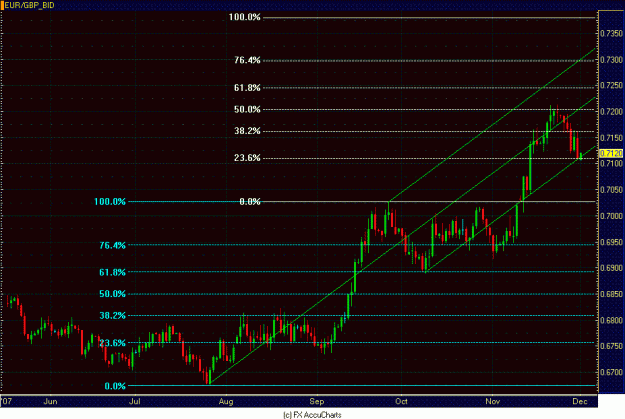
Task: Click the Jun label on time axis
Action: tap(50, 401)
